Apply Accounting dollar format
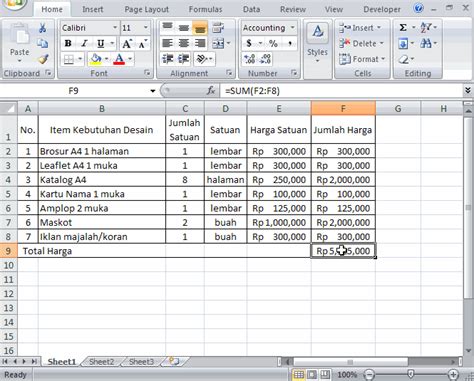 point(249,43)
